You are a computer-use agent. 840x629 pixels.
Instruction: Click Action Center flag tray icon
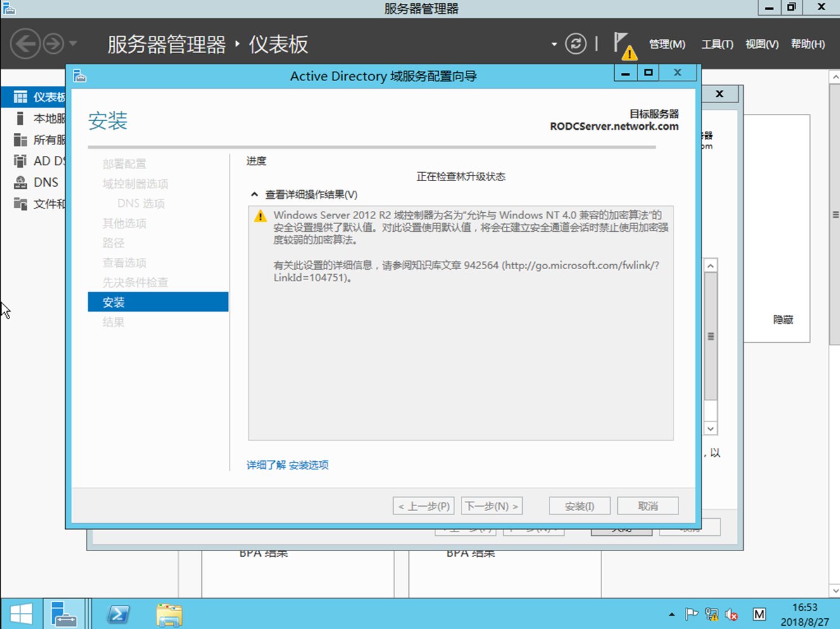pos(691,614)
